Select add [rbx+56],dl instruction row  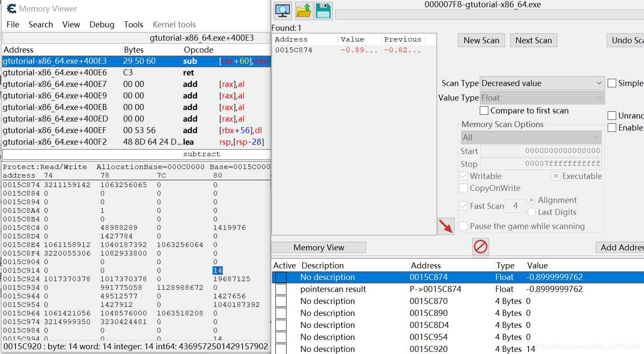[136, 130]
